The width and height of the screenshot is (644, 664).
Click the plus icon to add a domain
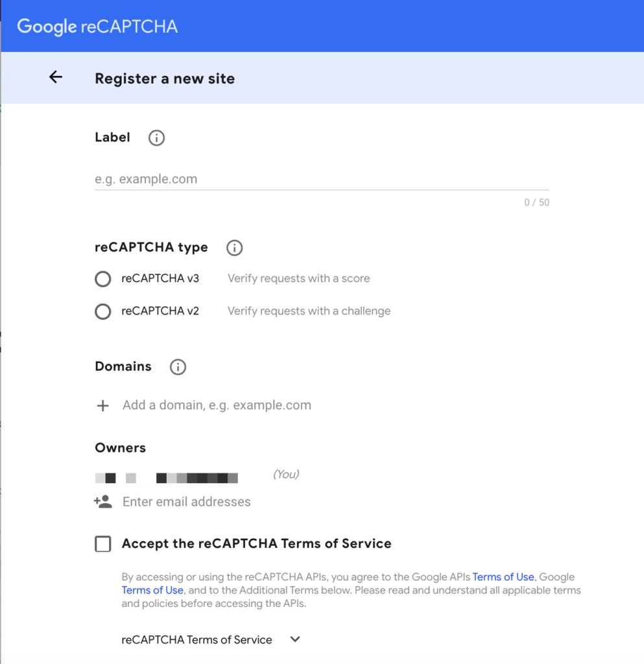pyautogui.click(x=102, y=405)
